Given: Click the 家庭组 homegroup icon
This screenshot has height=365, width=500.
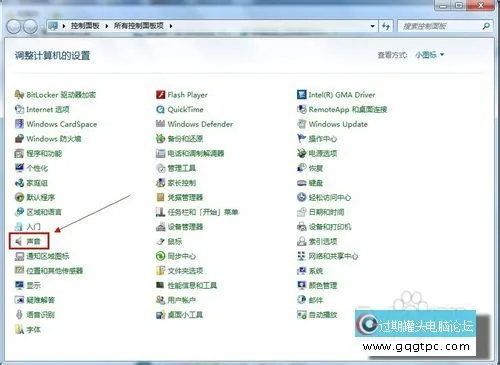Looking at the screenshot, I should coord(19,183).
